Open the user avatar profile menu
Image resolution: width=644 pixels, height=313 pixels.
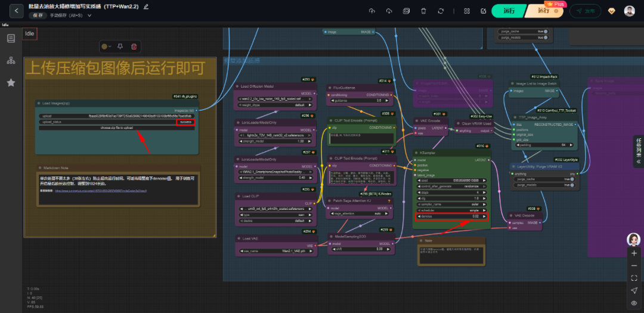[629, 11]
